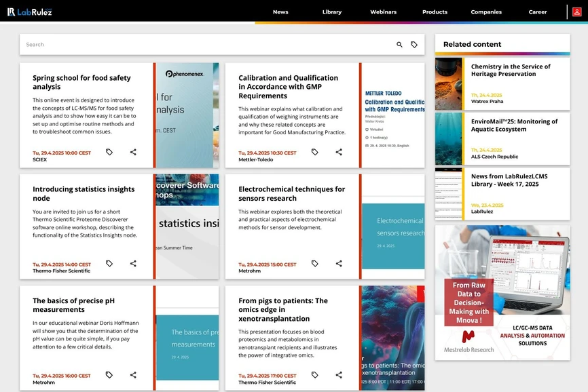This screenshot has width=588, height=392.
Task: Open the red user account icon
Action: tap(576, 12)
